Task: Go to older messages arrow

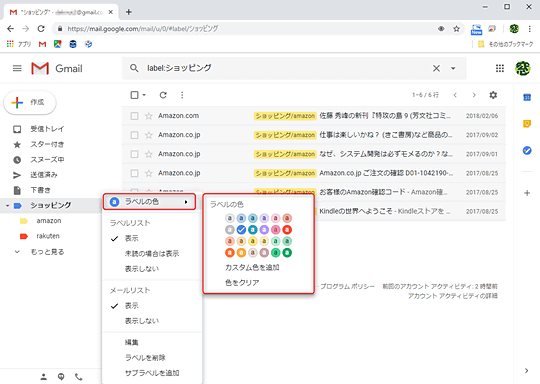Action: tap(474, 95)
